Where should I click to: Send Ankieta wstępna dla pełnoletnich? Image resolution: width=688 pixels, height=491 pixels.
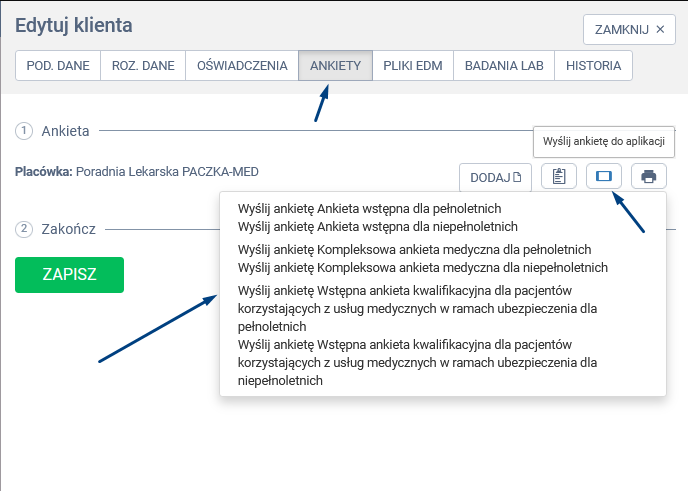(x=369, y=209)
